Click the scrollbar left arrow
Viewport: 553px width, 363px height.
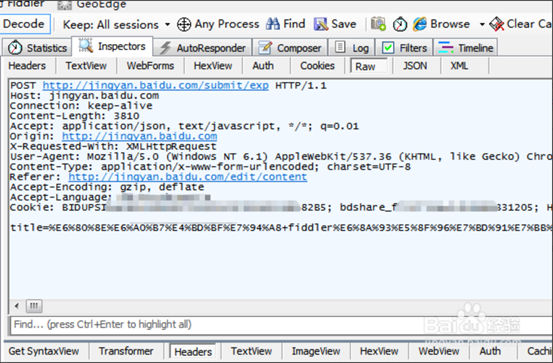(x=17, y=306)
